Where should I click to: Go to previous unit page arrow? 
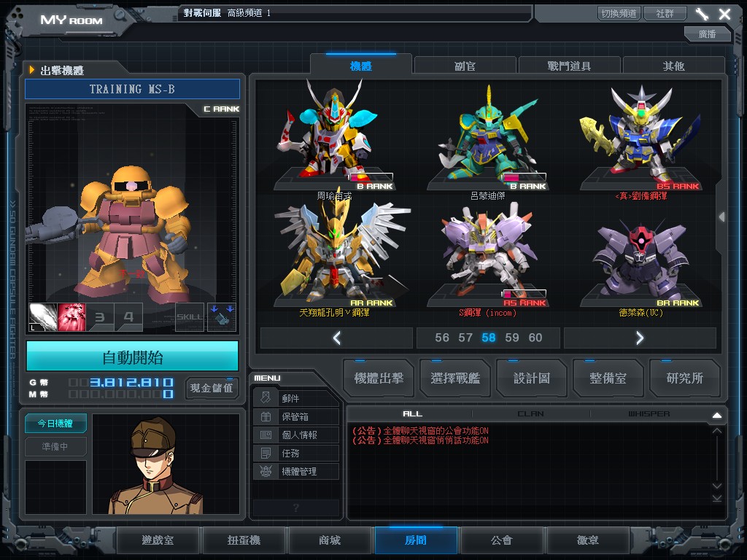(x=336, y=338)
